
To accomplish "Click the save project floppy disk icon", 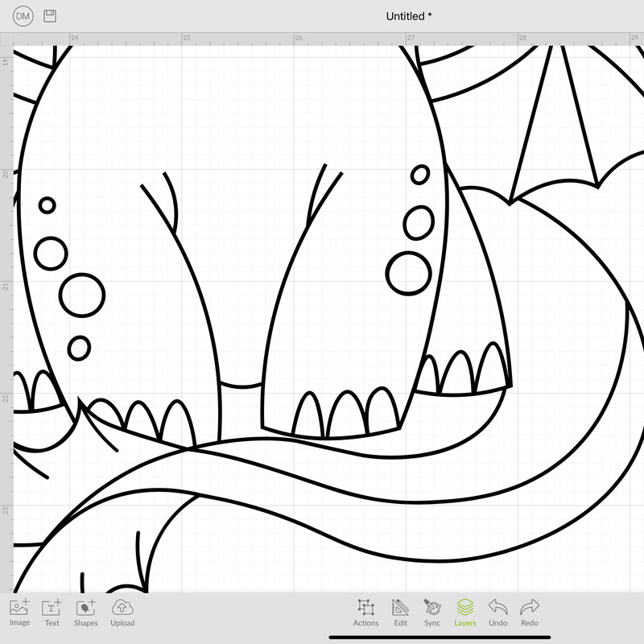I will pyautogui.click(x=50, y=16).
